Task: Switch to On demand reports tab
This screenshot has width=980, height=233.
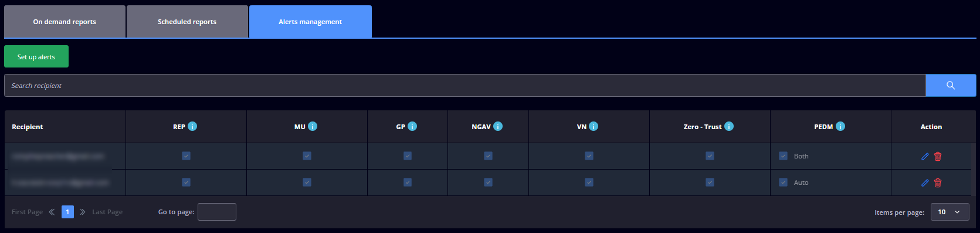Action: pos(65,22)
